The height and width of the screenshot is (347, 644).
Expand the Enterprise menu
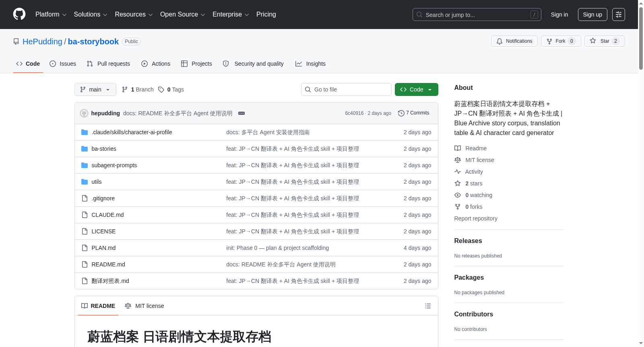(x=231, y=15)
